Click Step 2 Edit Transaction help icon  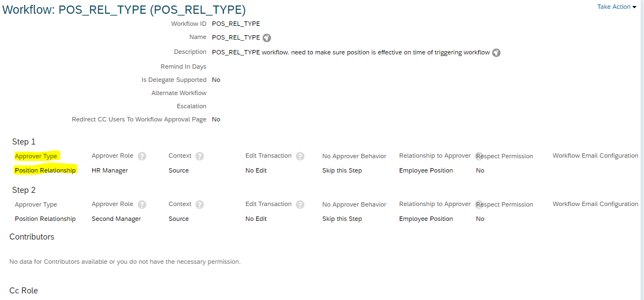pyautogui.click(x=300, y=204)
